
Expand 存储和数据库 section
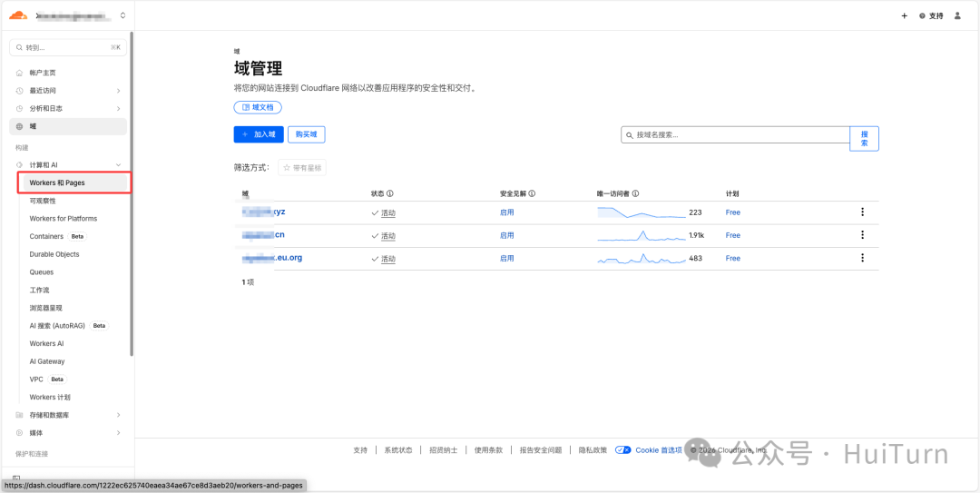[68, 415]
